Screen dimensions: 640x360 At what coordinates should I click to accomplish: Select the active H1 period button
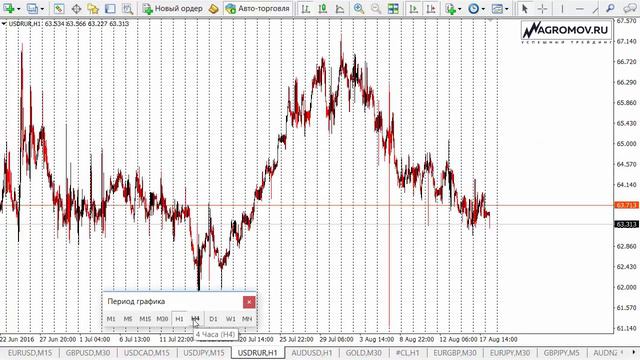179,319
